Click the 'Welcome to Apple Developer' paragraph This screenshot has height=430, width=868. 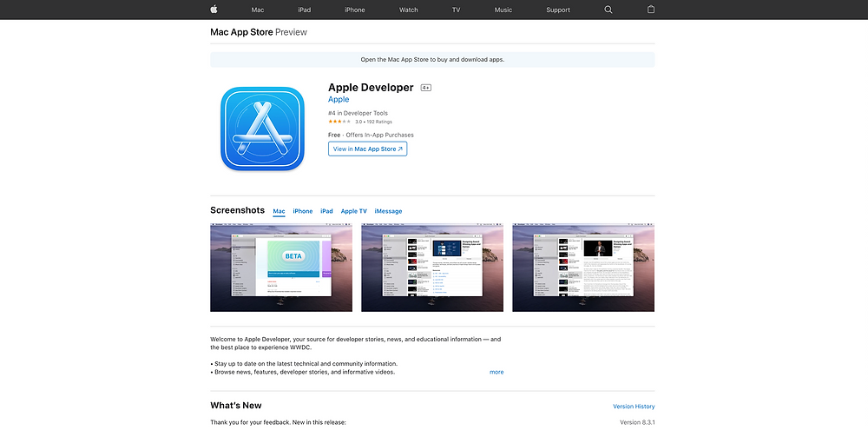[355, 343]
